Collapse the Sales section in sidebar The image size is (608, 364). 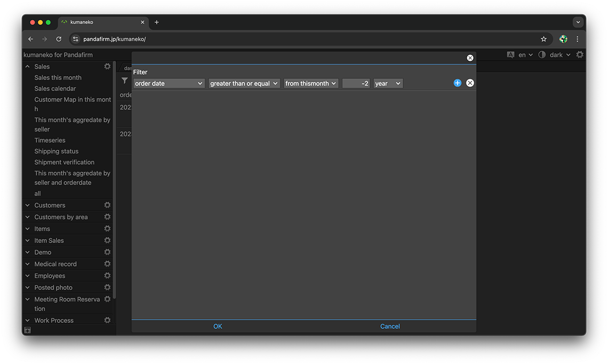point(28,67)
